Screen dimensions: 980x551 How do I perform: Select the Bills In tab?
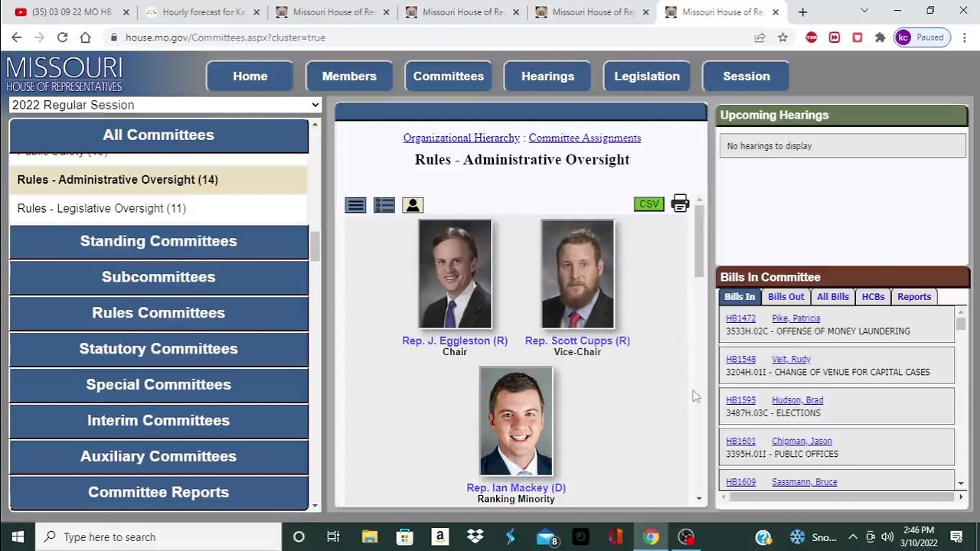740,297
